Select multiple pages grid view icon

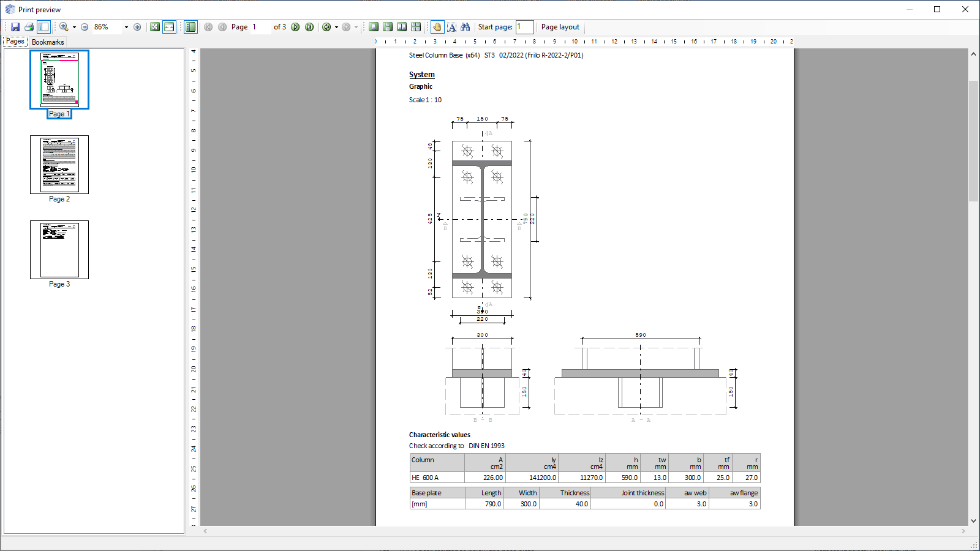(416, 27)
